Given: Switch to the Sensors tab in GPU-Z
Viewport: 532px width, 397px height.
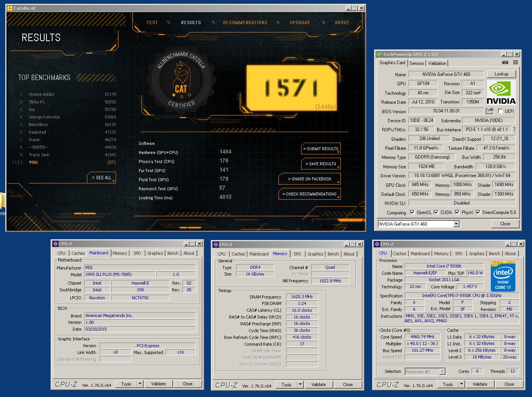Looking at the screenshot, I should tap(417, 63).
